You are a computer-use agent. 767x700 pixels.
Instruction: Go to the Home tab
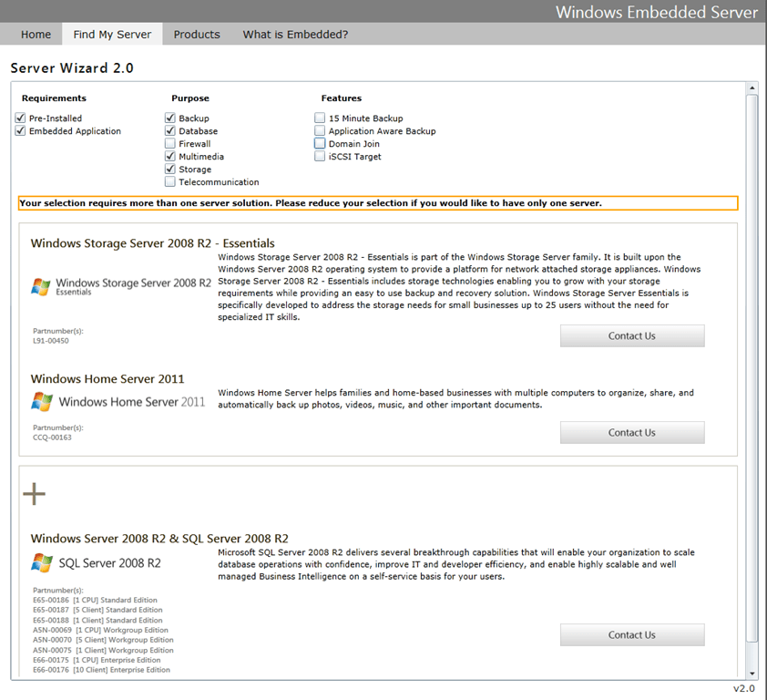(x=36, y=35)
